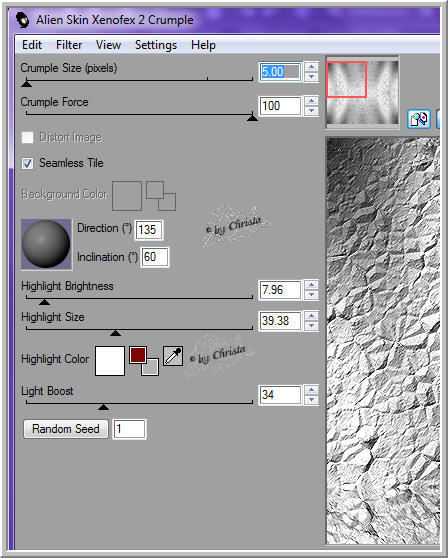This screenshot has height=558, width=448.
Task: Increase Light Boost with up arrow
Action: pyautogui.click(x=311, y=390)
